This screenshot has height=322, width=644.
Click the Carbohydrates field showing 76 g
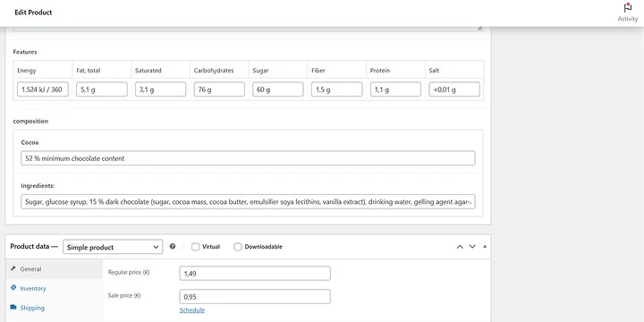tap(219, 89)
